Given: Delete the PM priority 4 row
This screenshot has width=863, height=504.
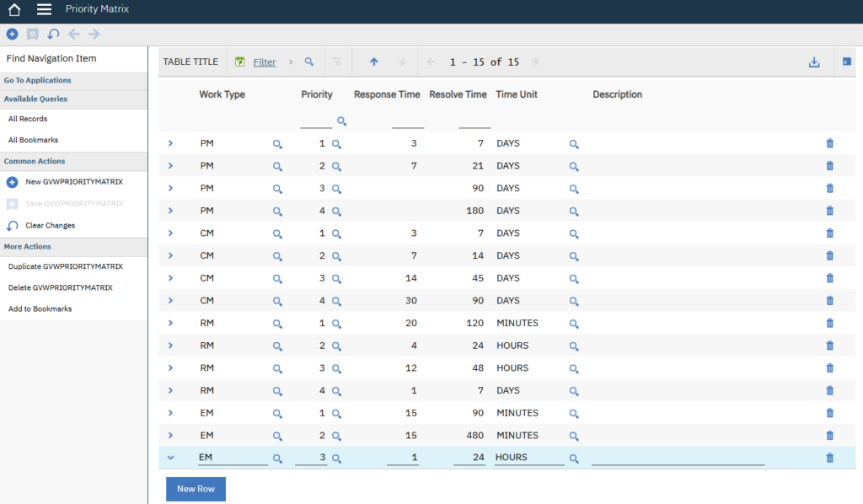Looking at the screenshot, I should pos(829,211).
